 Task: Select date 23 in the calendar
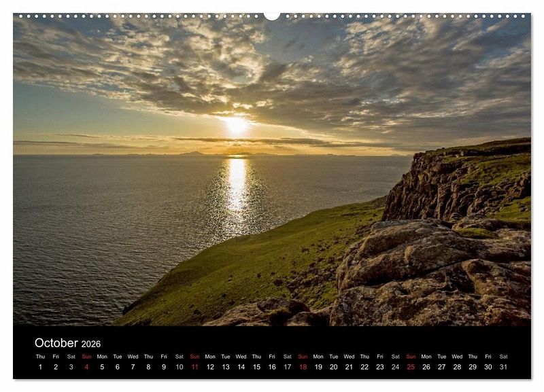(380, 367)
